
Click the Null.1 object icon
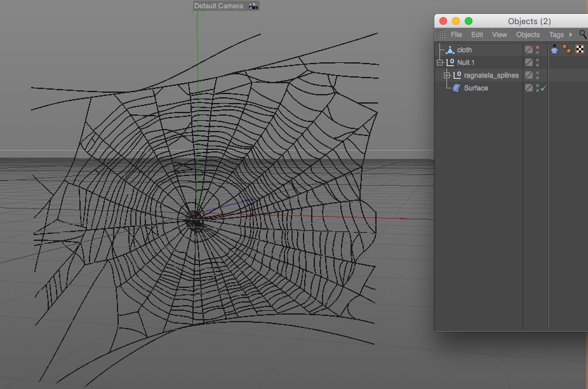[x=450, y=62]
